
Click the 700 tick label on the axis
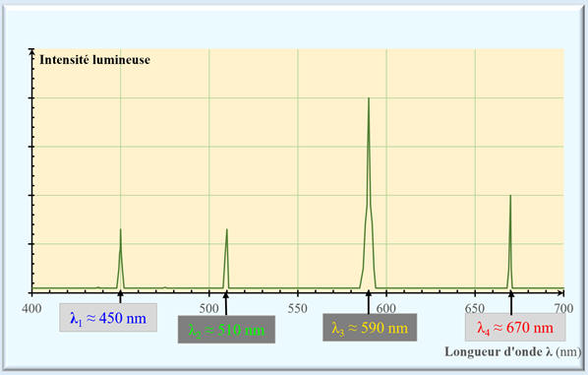563,308
